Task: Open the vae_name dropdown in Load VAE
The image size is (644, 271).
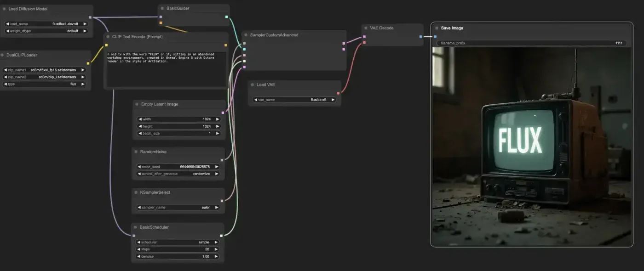Action: tap(294, 100)
